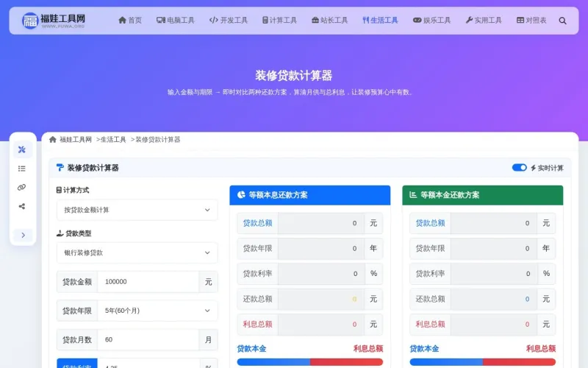
Task: Click the breadcrumb home icon
Action: 53,140
